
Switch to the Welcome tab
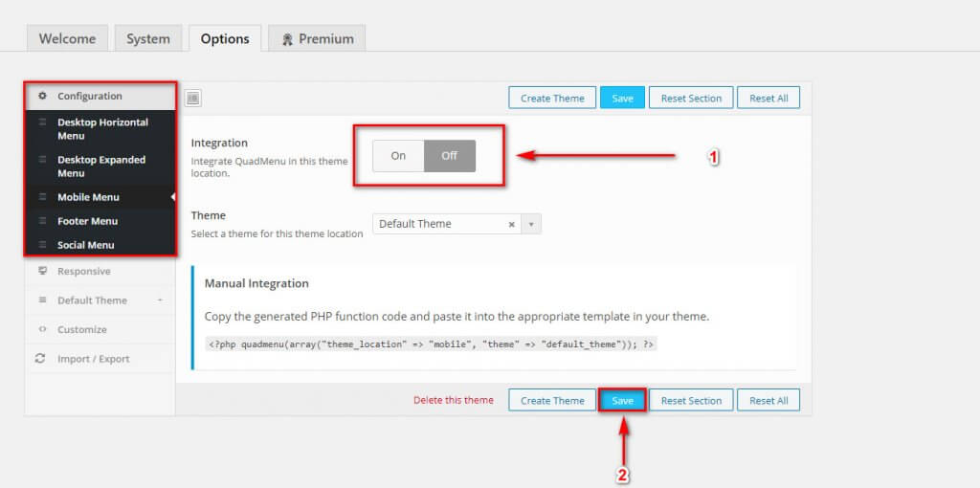(x=68, y=38)
